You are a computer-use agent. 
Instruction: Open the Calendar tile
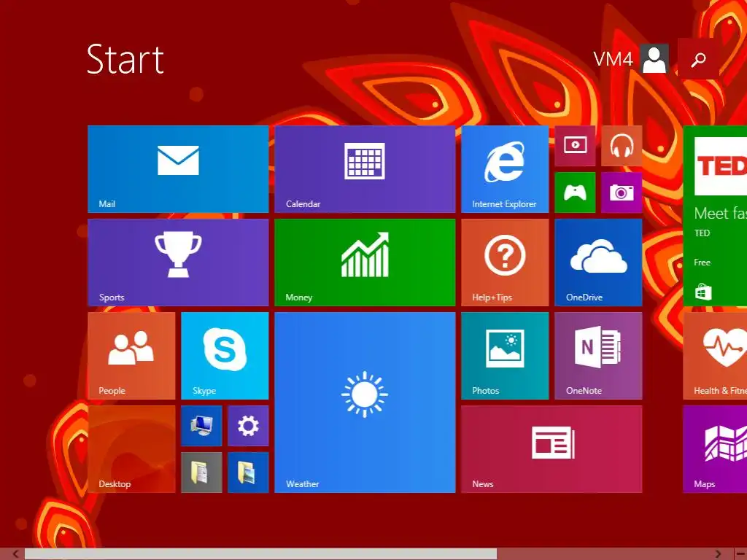tap(365, 169)
